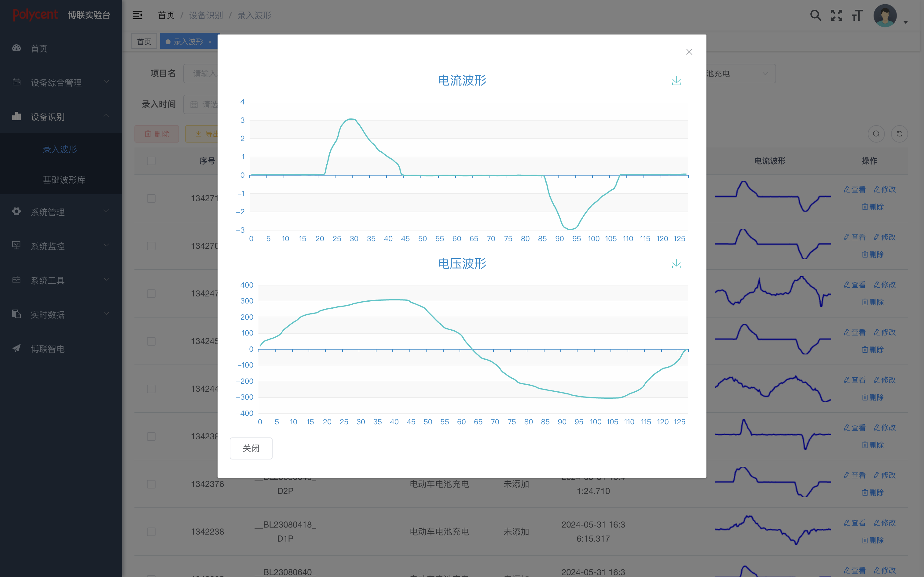Check the checkbox for row 1342238

(x=151, y=531)
